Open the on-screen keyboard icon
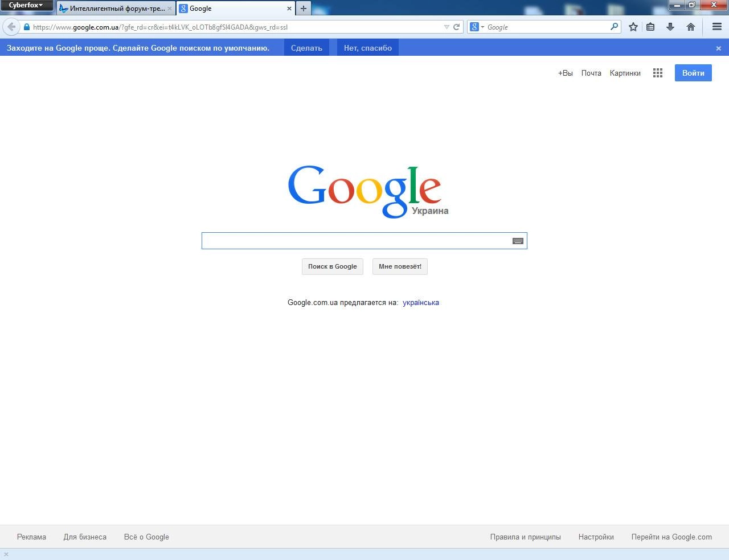This screenshot has width=729, height=560. coord(518,241)
